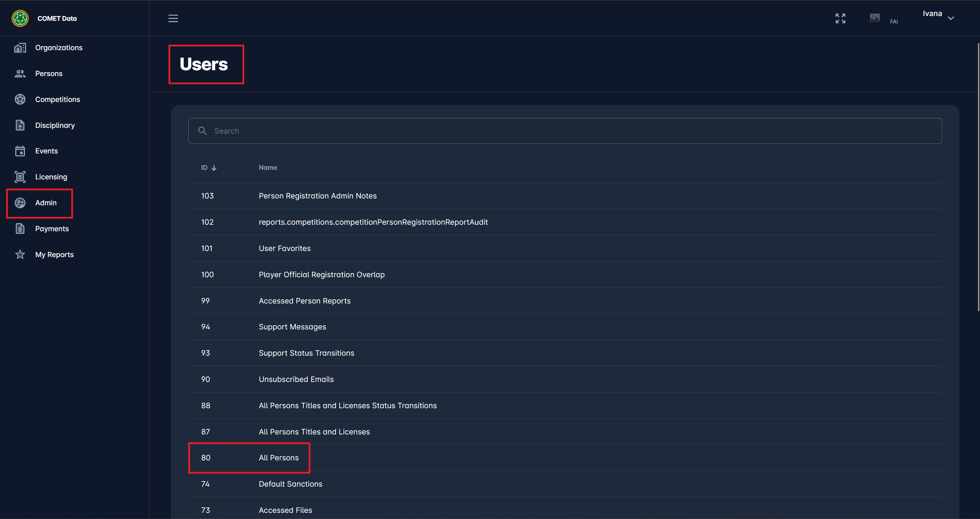Click the Disciplinary document icon
This screenshot has width=980, height=519.
pyautogui.click(x=20, y=125)
